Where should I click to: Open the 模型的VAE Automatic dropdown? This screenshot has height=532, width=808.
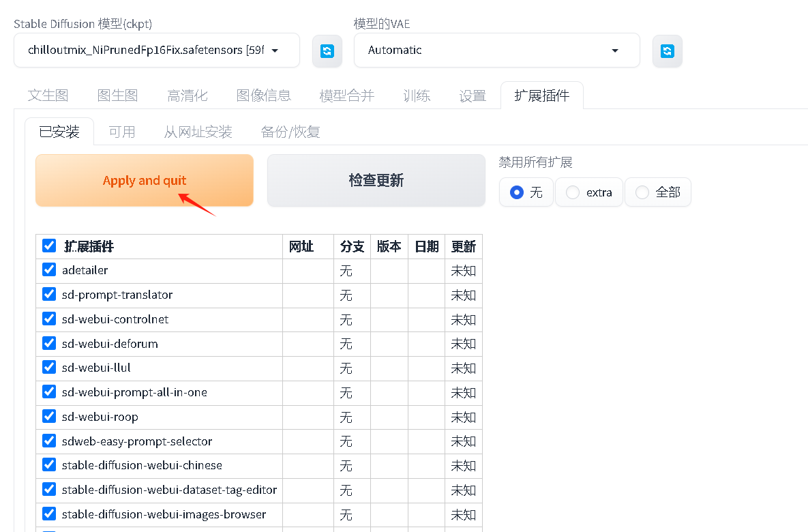(x=497, y=50)
